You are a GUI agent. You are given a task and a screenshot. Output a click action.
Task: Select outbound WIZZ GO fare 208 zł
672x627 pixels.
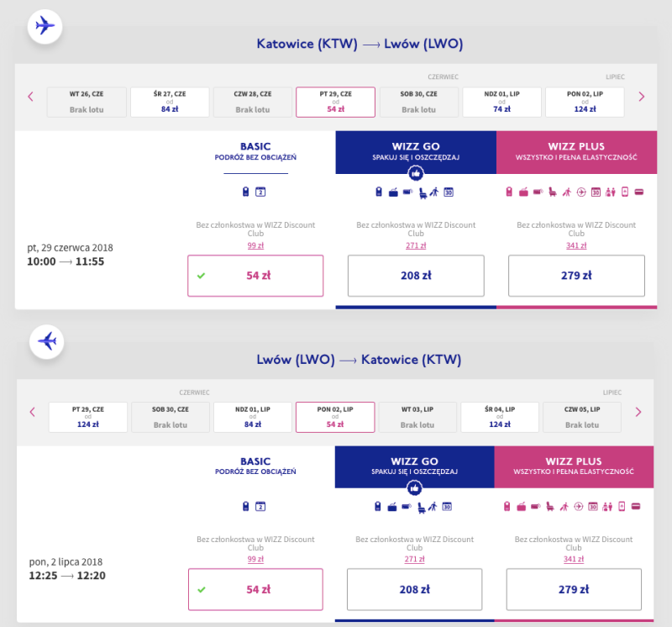[x=416, y=276]
